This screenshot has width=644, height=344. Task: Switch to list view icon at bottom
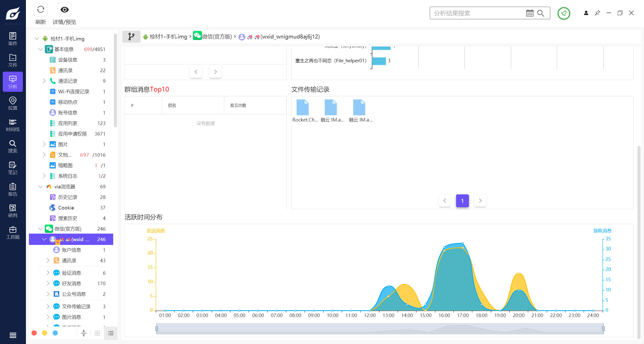[111, 333]
